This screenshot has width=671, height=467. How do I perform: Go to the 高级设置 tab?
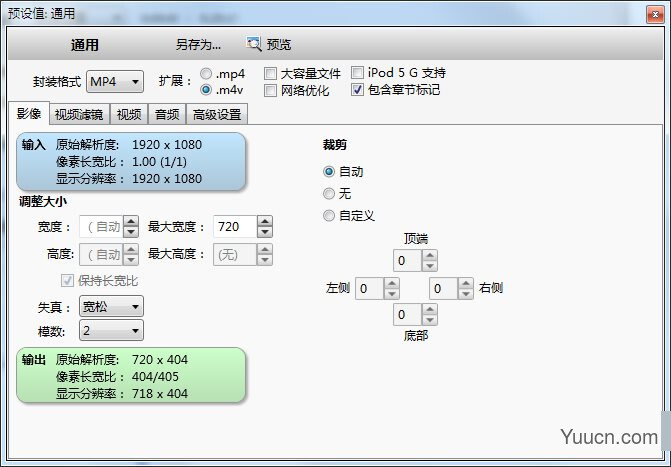[217, 114]
